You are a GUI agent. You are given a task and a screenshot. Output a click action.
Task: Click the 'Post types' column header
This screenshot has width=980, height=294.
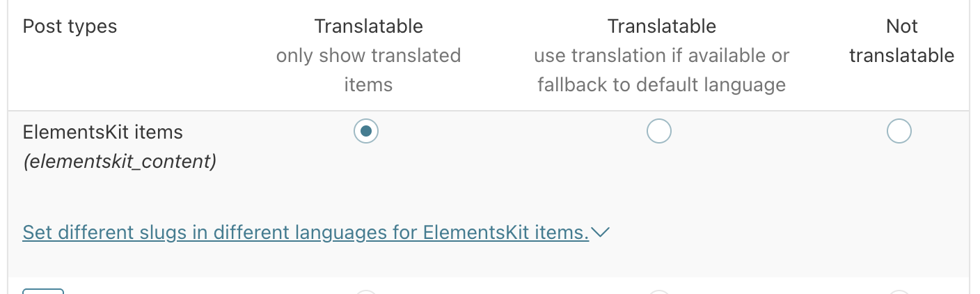(x=70, y=26)
